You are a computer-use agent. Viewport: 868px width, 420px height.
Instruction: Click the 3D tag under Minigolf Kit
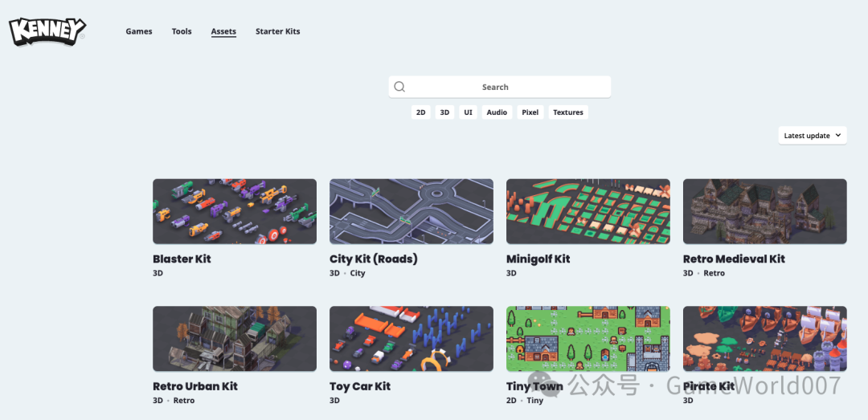(x=511, y=273)
